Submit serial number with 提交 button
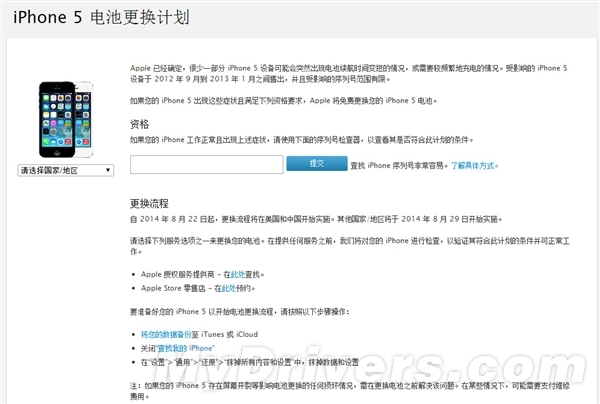This screenshot has height=404, width=600. (317, 163)
